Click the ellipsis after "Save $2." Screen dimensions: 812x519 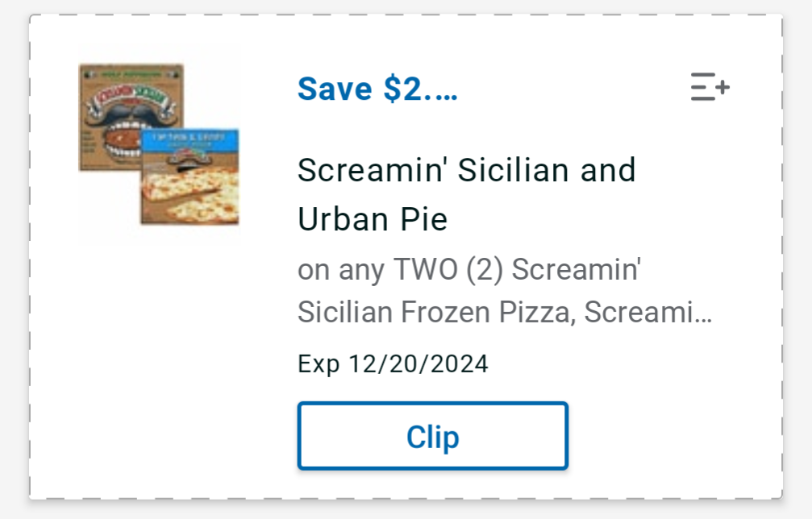coord(440,90)
